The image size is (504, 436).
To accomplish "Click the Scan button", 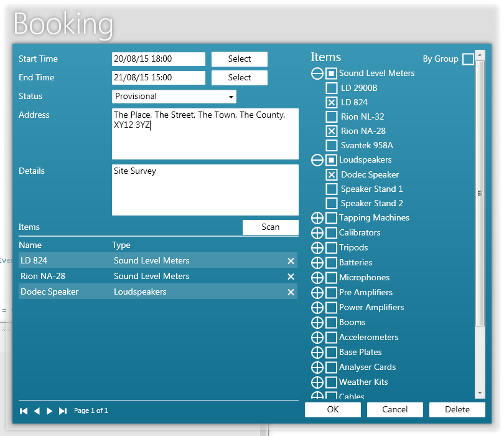I will [x=270, y=227].
